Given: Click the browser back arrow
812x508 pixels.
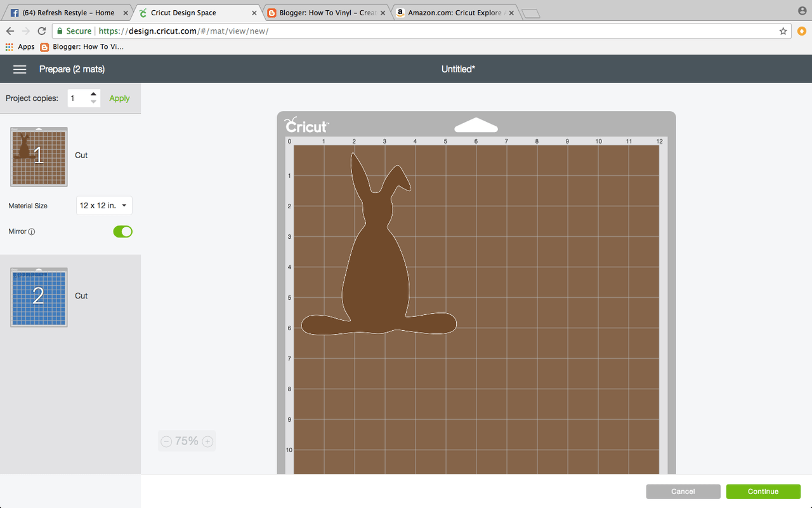Looking at the screenshot, I should pos(10,30).
